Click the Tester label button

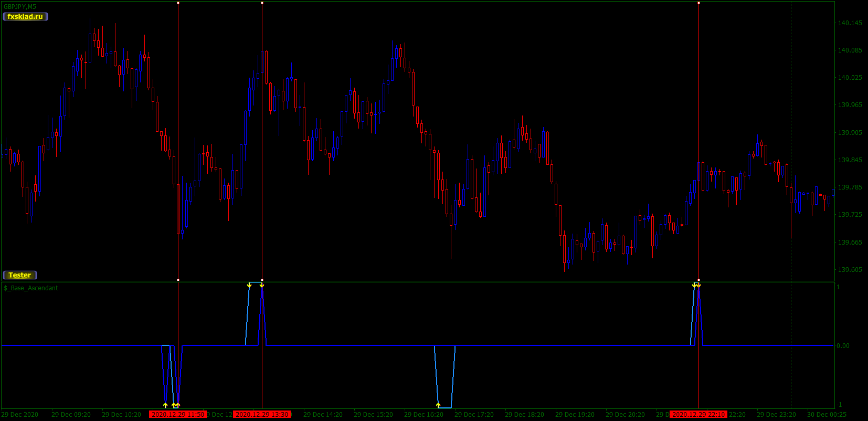(x=20, y=275)
